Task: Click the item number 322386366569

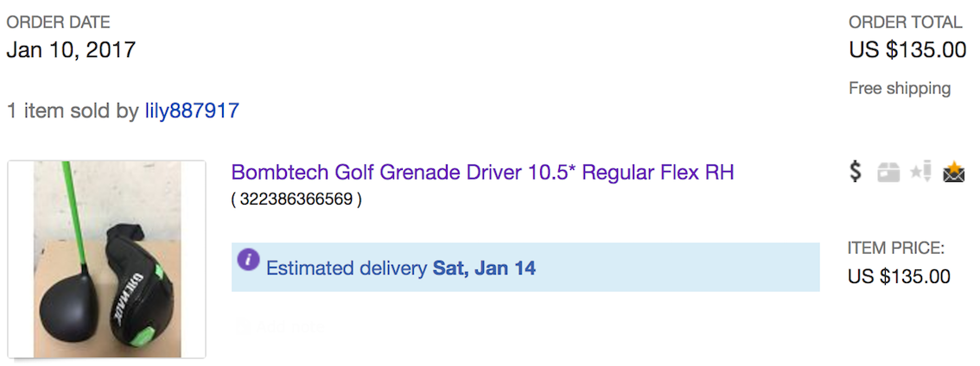Action: (296, 200)
